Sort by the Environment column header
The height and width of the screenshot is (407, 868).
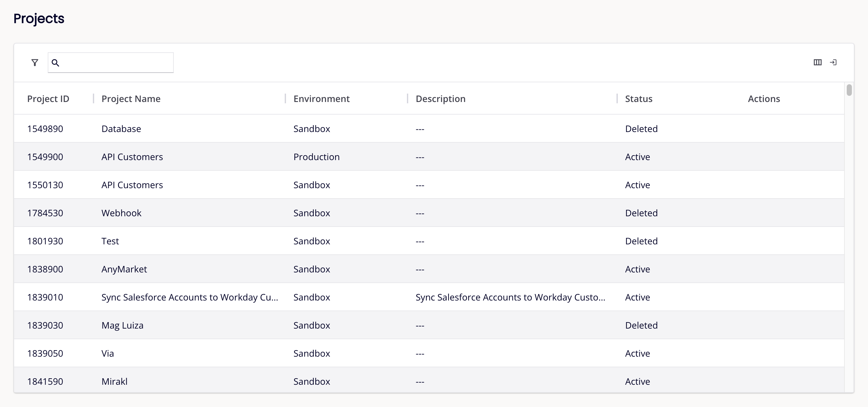pyautogui.click(x=321, y=99)
